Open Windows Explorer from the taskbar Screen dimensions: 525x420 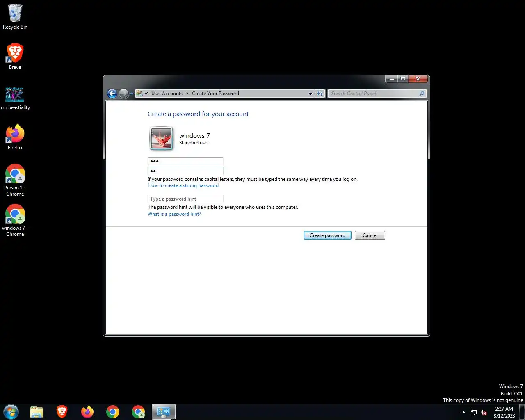pos(37,412)
